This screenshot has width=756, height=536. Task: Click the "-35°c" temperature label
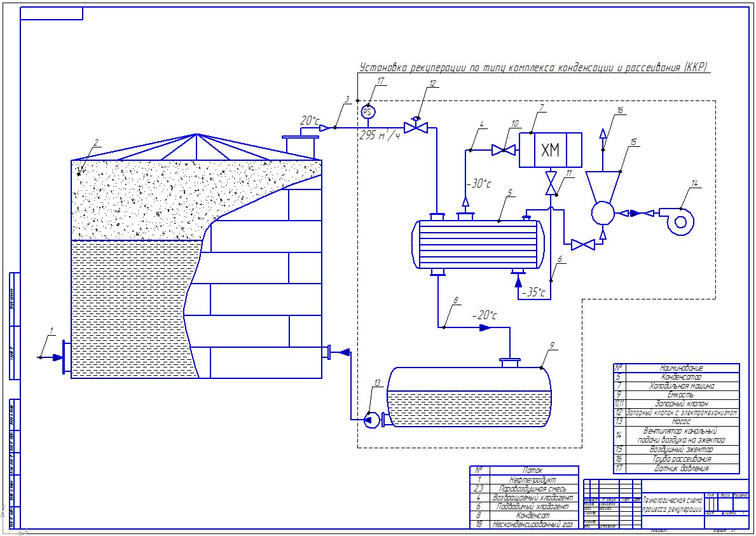point(533,292)
